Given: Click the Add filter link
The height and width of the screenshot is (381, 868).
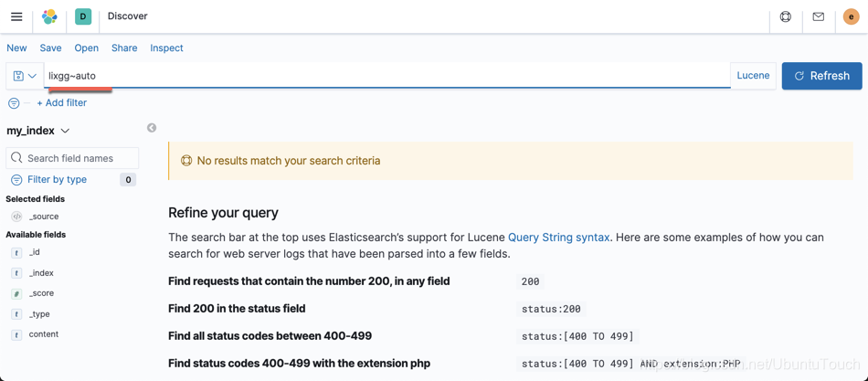Looking at the screenshot, I should click(x=61, y=103).
